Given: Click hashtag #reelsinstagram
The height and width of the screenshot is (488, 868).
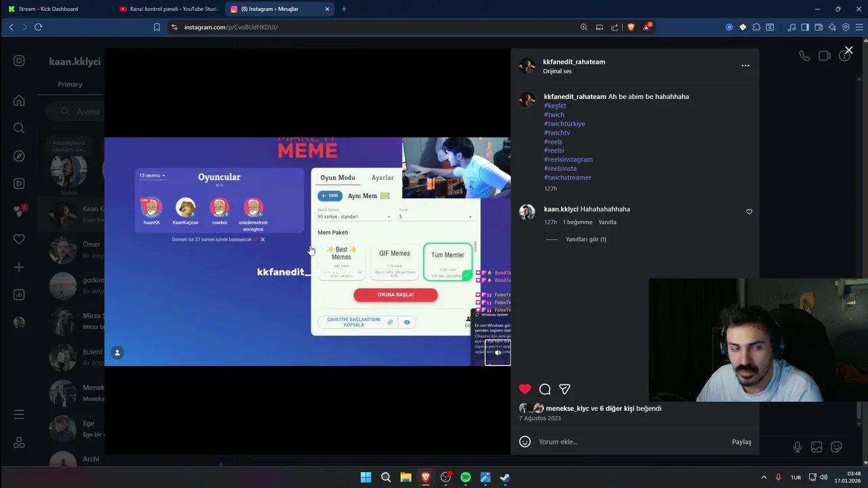Looking at the screenshot, I should pos(568,159).
